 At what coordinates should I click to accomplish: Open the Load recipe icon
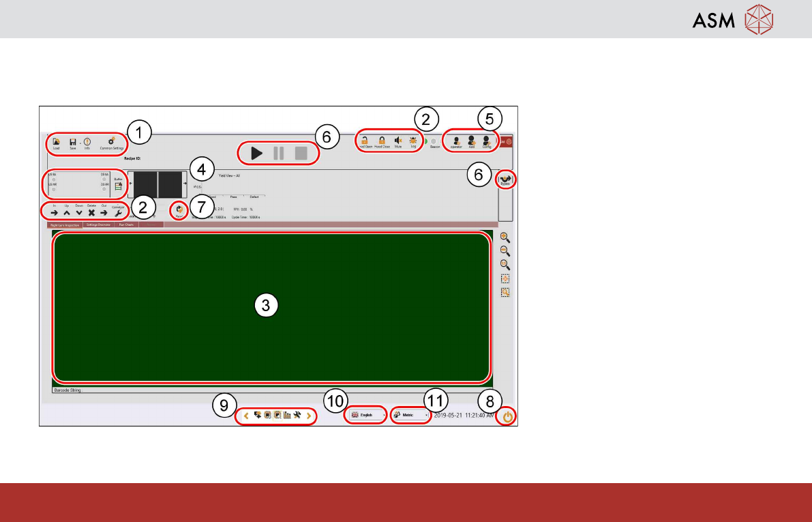click(x=56, y=142)
